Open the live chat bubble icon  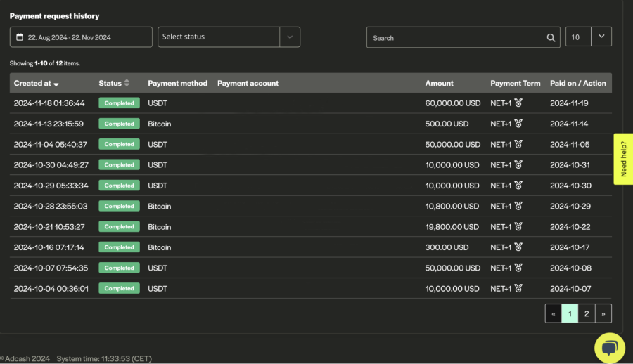(x=609, y=348)
